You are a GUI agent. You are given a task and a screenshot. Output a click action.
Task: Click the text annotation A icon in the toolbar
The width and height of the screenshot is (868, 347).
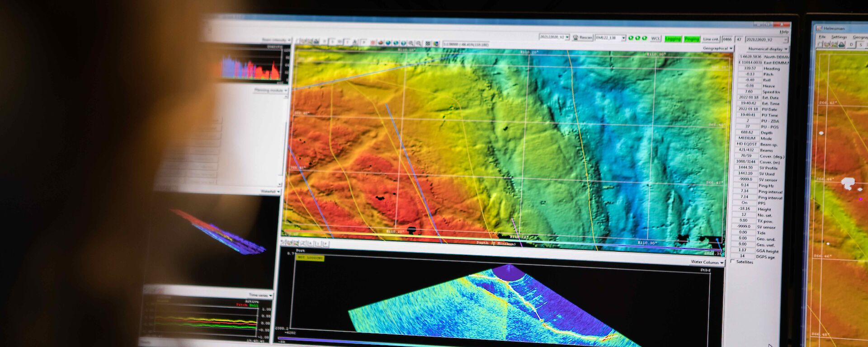(355, 42)
